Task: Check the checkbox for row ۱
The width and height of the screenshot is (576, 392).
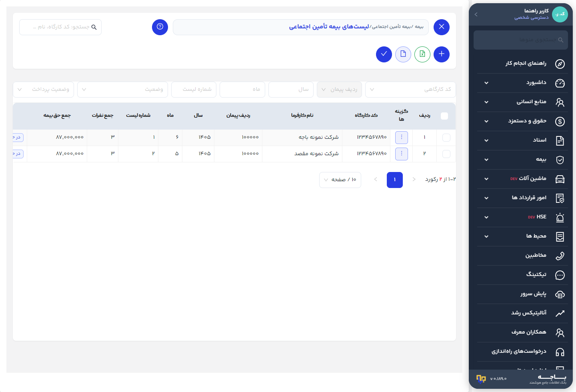Action: point(446,138)
